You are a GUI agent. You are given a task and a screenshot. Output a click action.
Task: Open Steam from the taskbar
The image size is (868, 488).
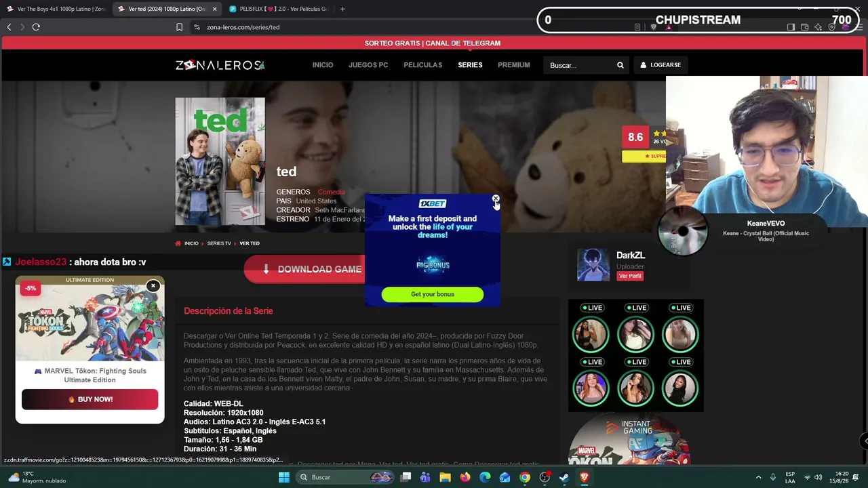pyautogui.click(x=564, y=477)
